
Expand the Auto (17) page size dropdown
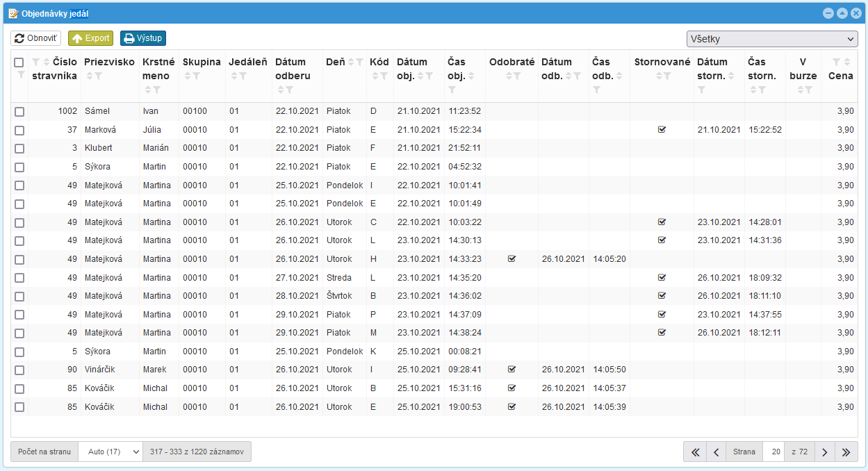tap(110, 452)
